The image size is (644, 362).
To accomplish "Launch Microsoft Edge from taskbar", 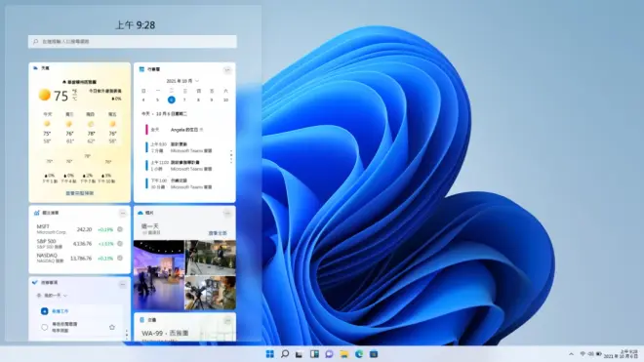I will [x=359, y=354].
